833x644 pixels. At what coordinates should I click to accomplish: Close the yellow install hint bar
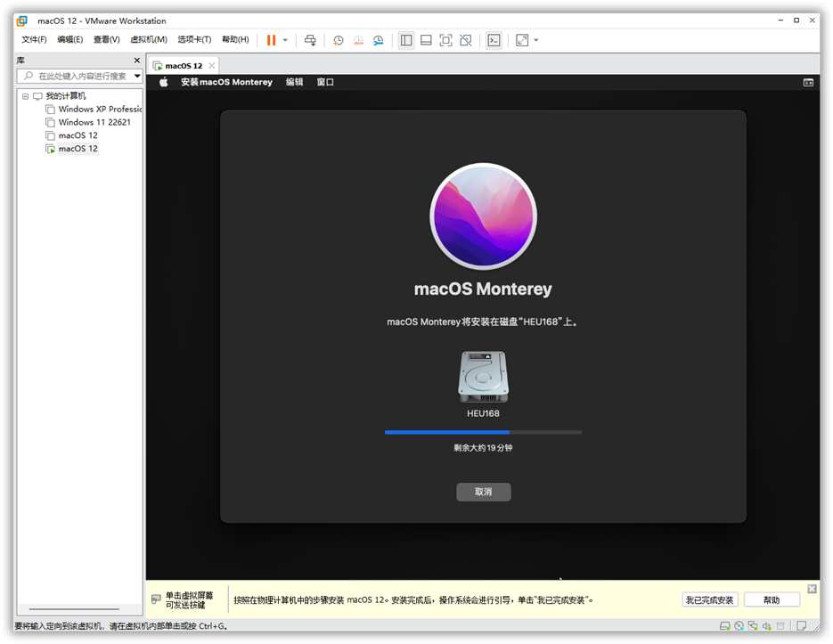812,589
